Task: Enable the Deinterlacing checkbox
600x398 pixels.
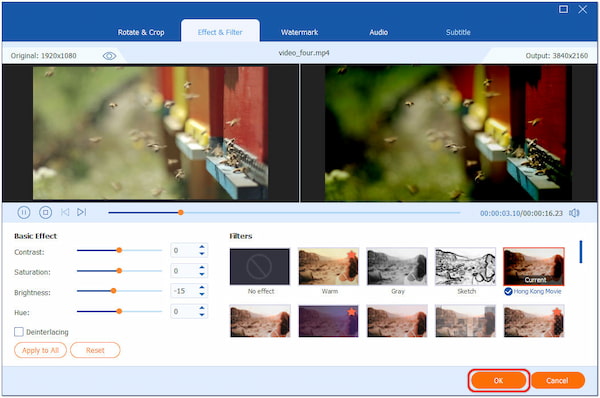Action: point(19,332)
